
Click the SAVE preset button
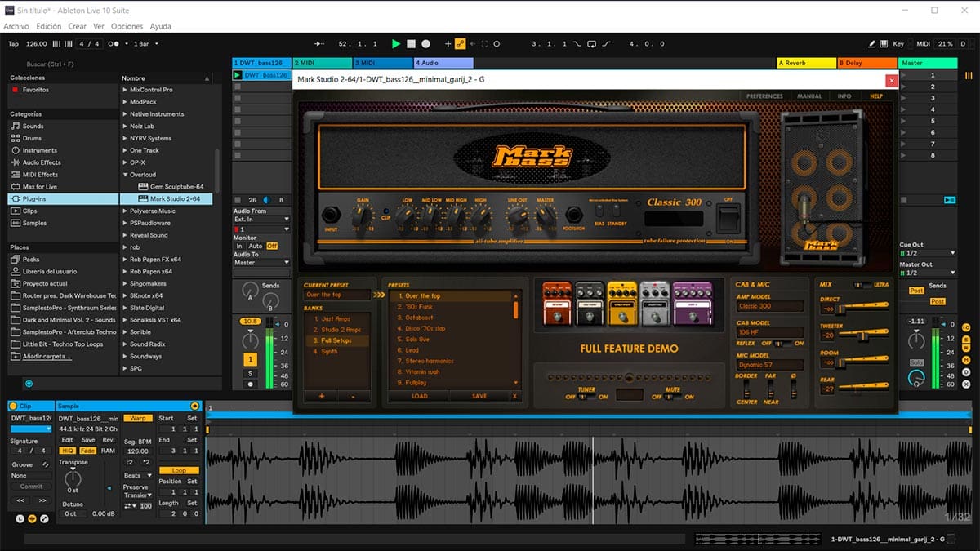point(479,396)
